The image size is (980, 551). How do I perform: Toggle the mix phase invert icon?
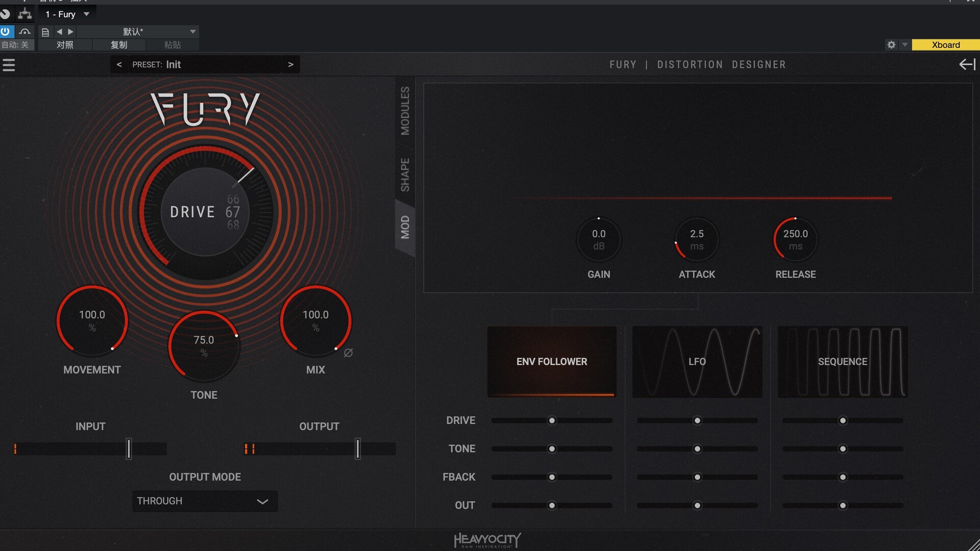[348, 353]
